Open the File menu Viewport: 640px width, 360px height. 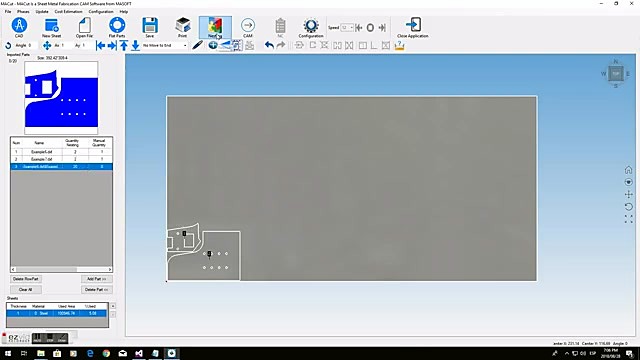[x=8, y=12]
